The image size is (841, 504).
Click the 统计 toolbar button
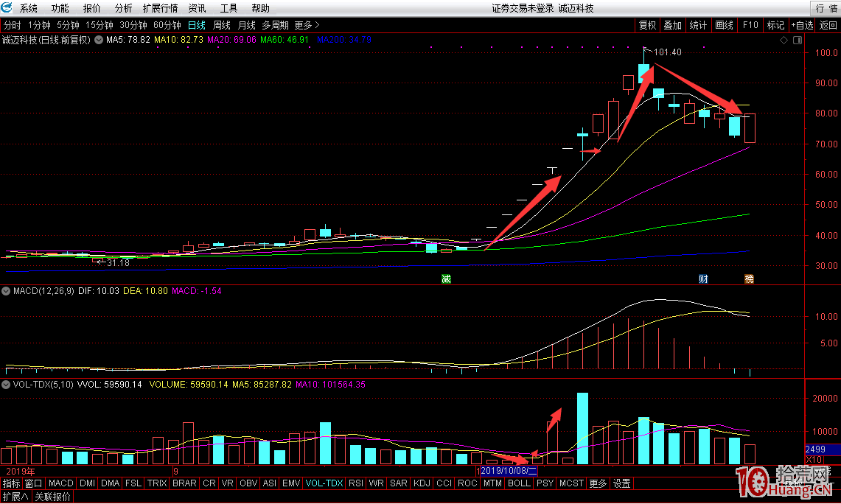tap(698, 25)
